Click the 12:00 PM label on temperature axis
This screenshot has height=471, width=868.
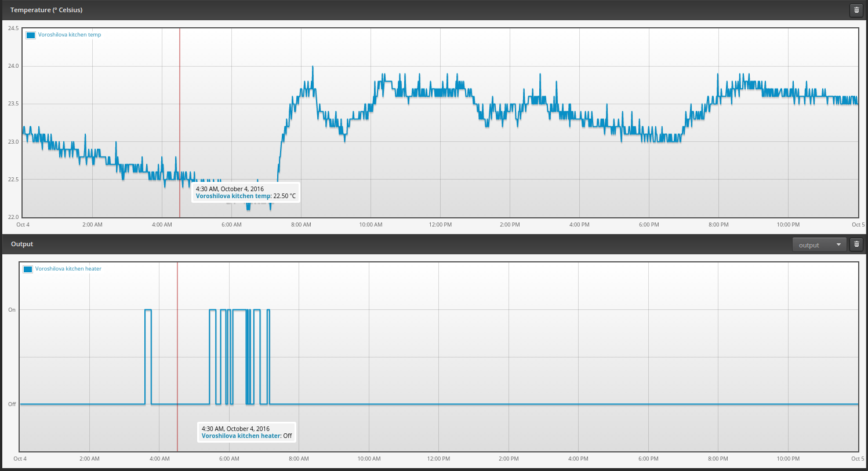440,225
